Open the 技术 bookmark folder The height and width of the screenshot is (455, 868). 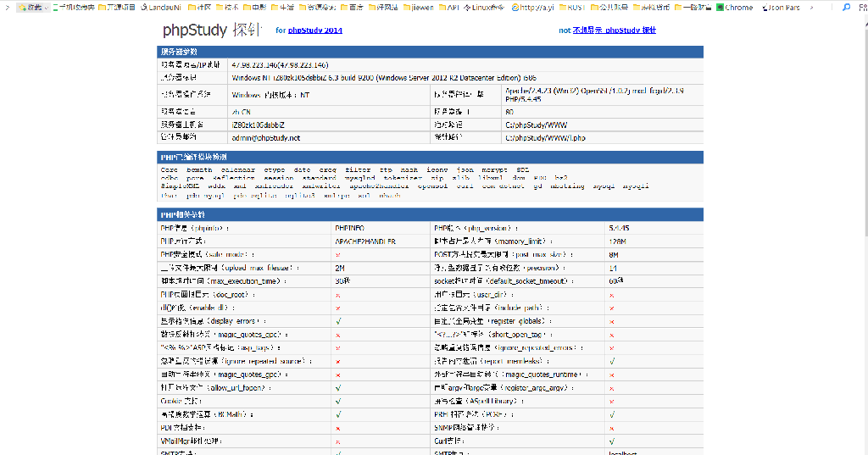click(227, 7)
